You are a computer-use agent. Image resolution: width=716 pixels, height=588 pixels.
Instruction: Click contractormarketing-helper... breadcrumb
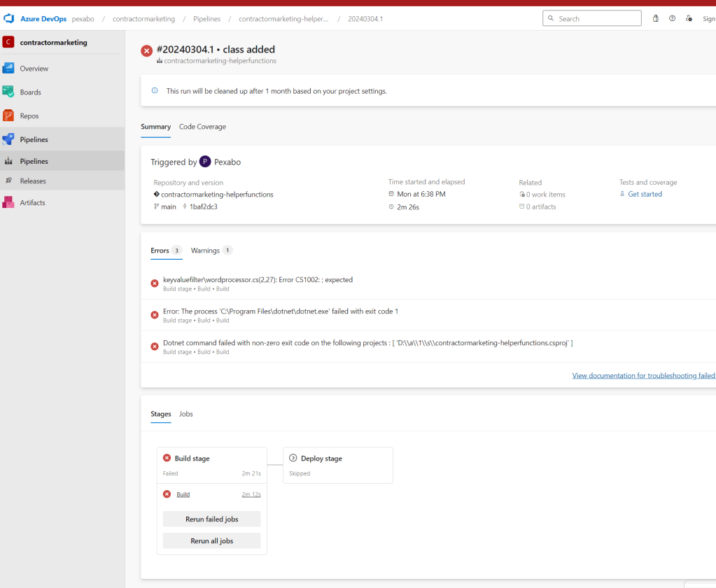(x=283, y=19)
